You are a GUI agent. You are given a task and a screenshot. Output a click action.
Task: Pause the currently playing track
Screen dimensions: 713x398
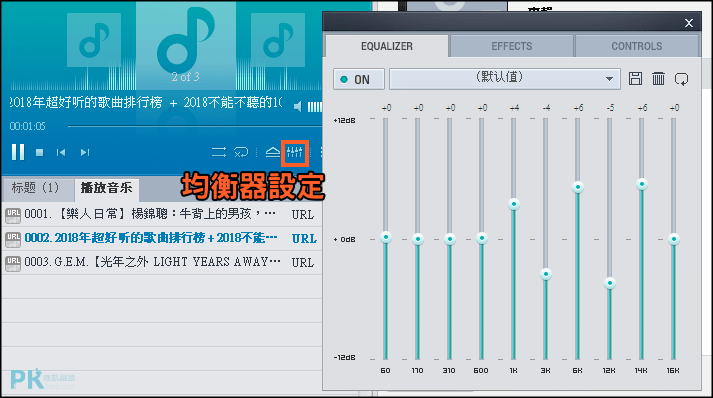pos(18,152)
